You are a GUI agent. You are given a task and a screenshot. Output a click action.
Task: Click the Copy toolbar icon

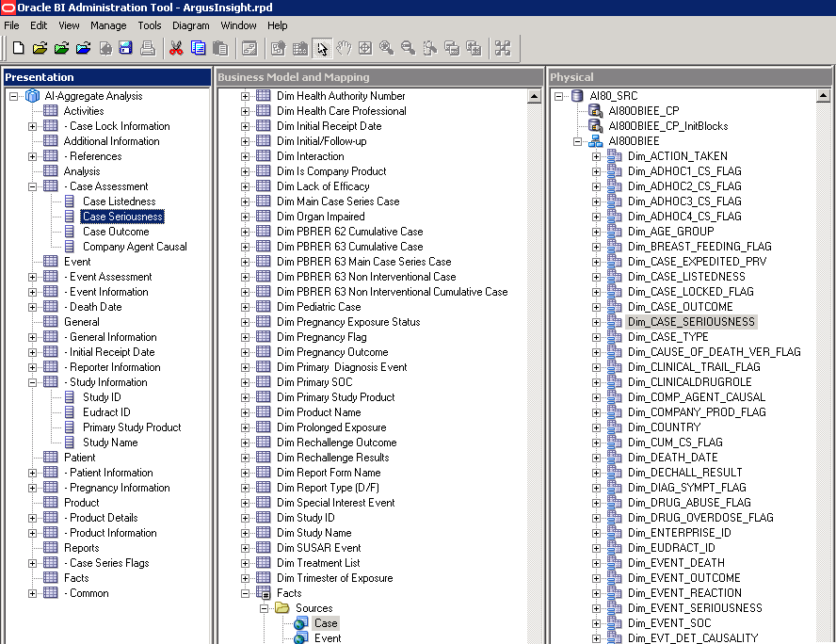pyautogui.click(x=199, y=49)
